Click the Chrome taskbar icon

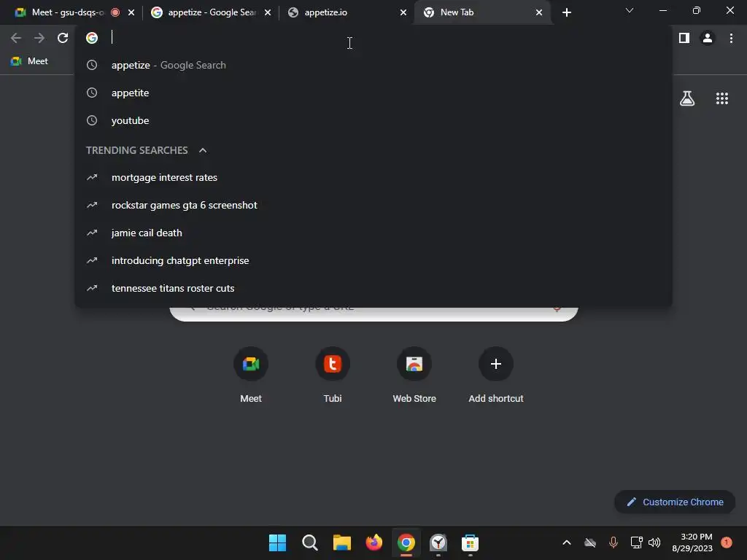click(406, 542)
